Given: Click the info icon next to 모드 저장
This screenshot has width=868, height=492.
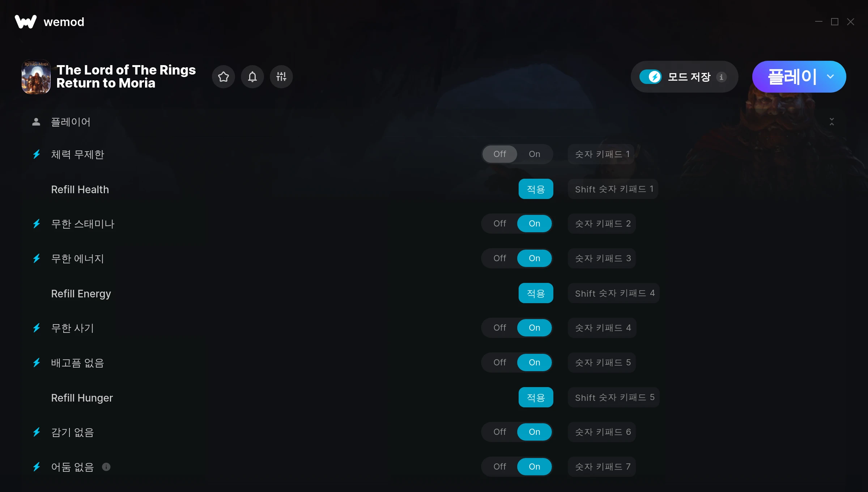Looking at the screenshot, I should 721,77.
